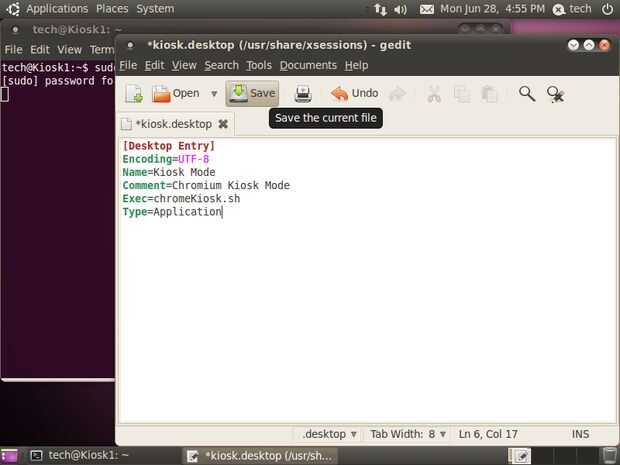This screenshot has width=620, height=465.
Task: Click the New document icon in gedit toolbar
Action: tap(134, 94)
